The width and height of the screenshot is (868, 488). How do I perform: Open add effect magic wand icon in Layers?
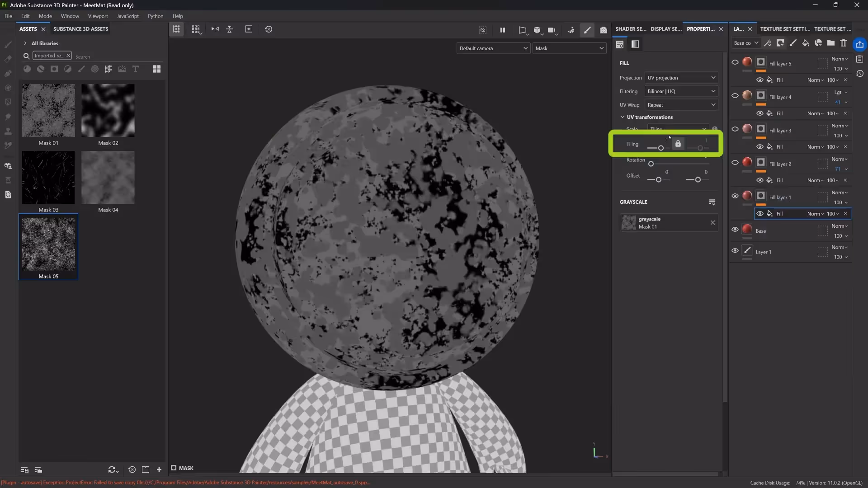tap(768, 43)
